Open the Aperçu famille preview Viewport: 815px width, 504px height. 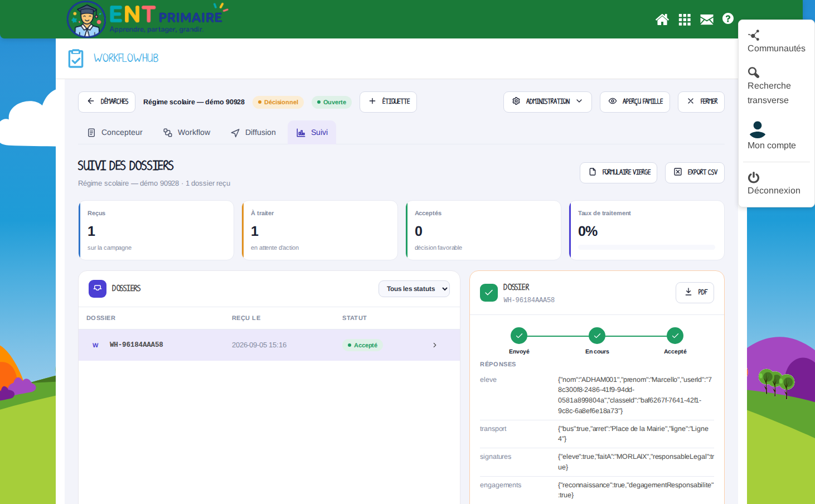[635, 102]
